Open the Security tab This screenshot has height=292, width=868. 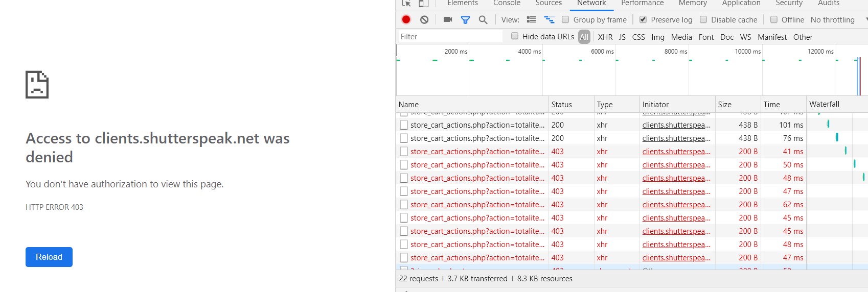click(789, 3)
